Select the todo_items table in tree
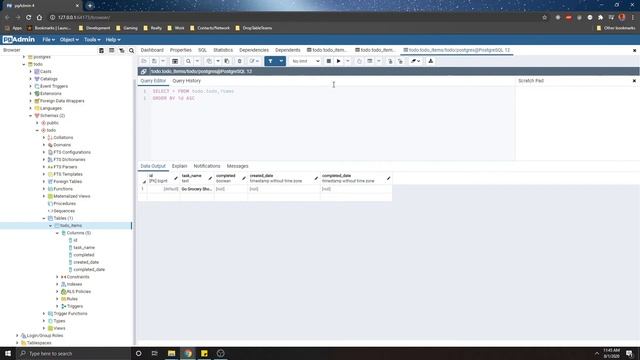 tap(71, 226)
